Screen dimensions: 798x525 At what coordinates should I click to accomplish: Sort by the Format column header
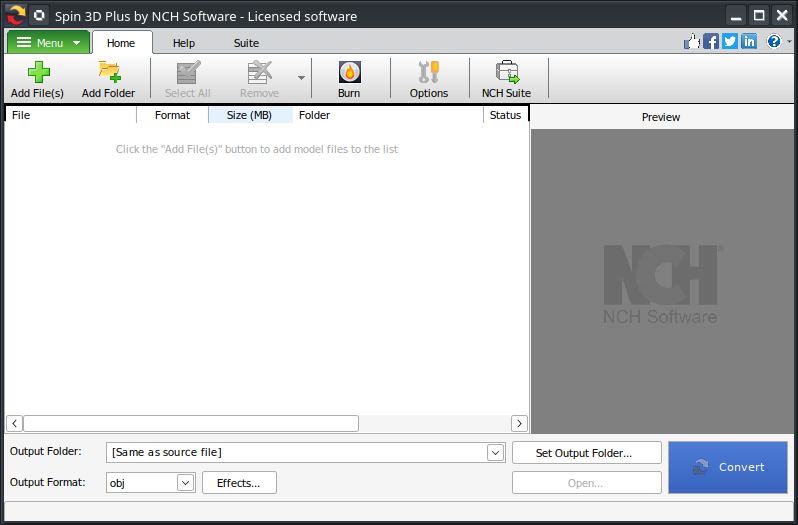click(173, 115)
